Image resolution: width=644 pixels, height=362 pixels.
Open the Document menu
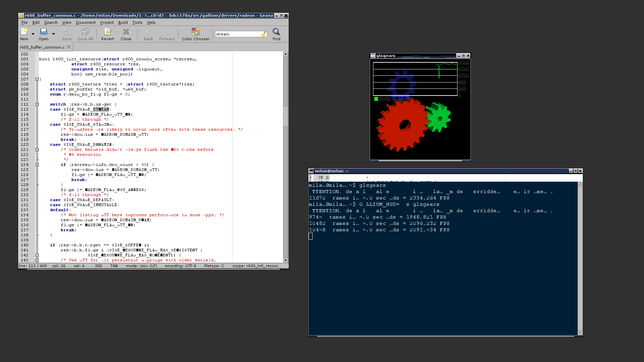[x=86, y=22]
